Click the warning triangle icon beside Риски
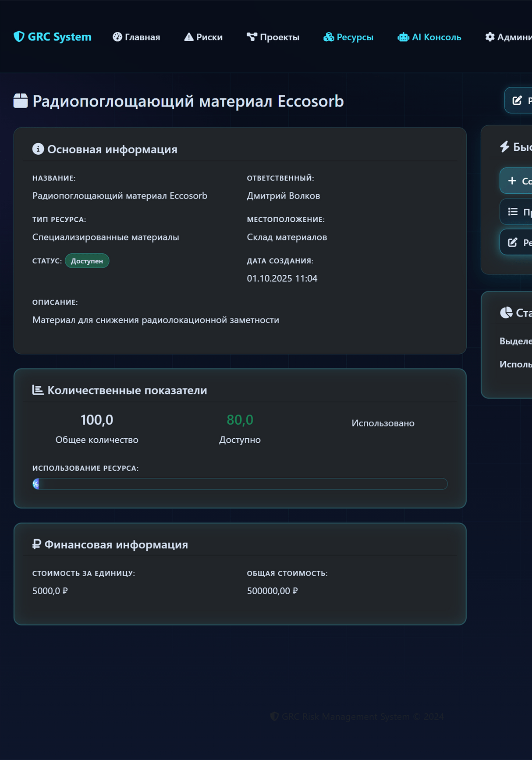The width and height of the screenshot is (532, 760). [x=189, y=37]
